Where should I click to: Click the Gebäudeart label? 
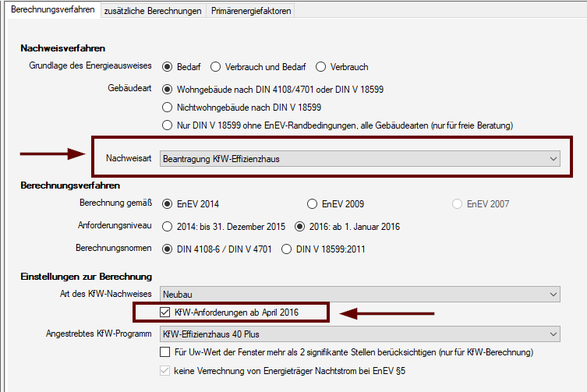[129, 88]
